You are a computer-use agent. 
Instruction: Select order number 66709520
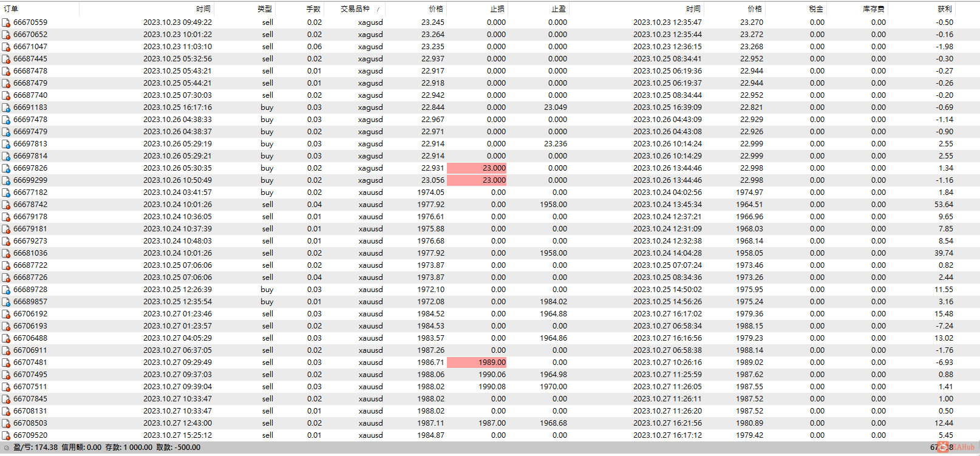coord(30,435)
